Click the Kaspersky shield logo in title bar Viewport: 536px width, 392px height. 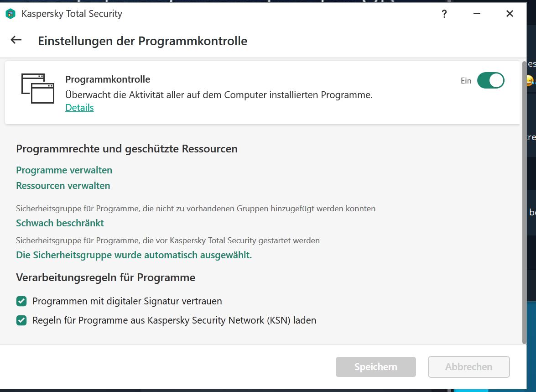point(10,14)
